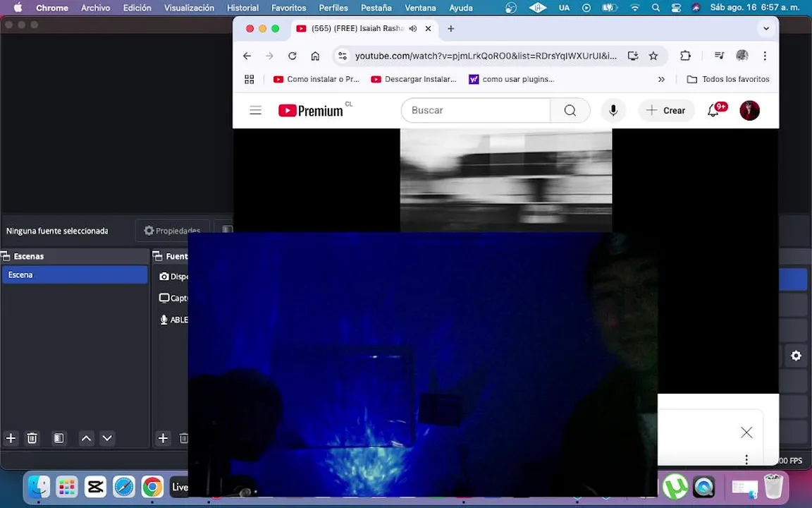Open Safari from the Dock

[123, 487]
